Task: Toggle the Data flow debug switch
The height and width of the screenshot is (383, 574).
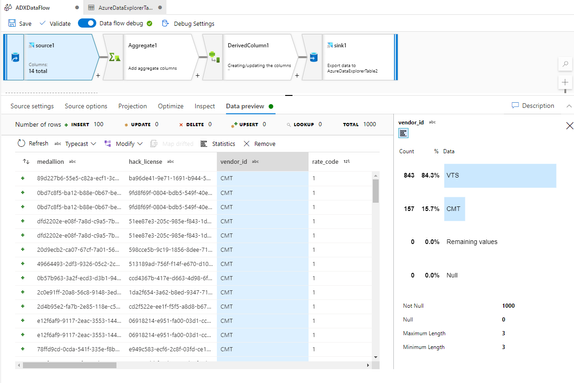Action: click(87, 23)
